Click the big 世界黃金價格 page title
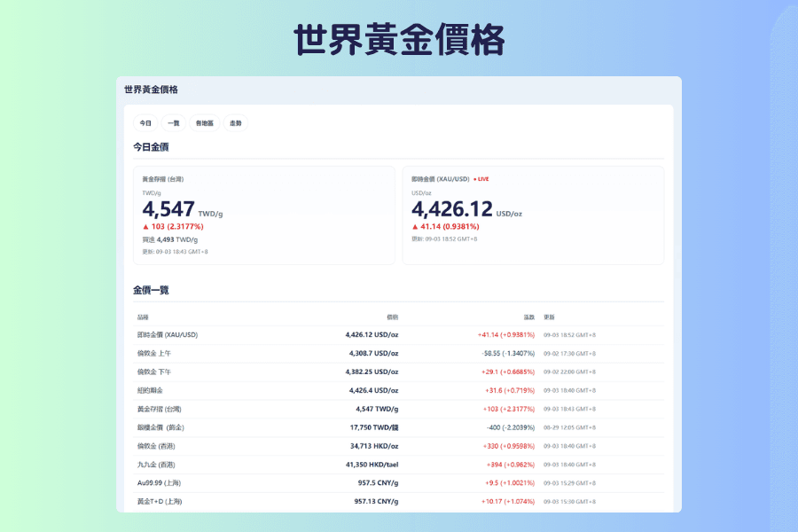This screenshot has height=532, width=798. pos(399,39)
